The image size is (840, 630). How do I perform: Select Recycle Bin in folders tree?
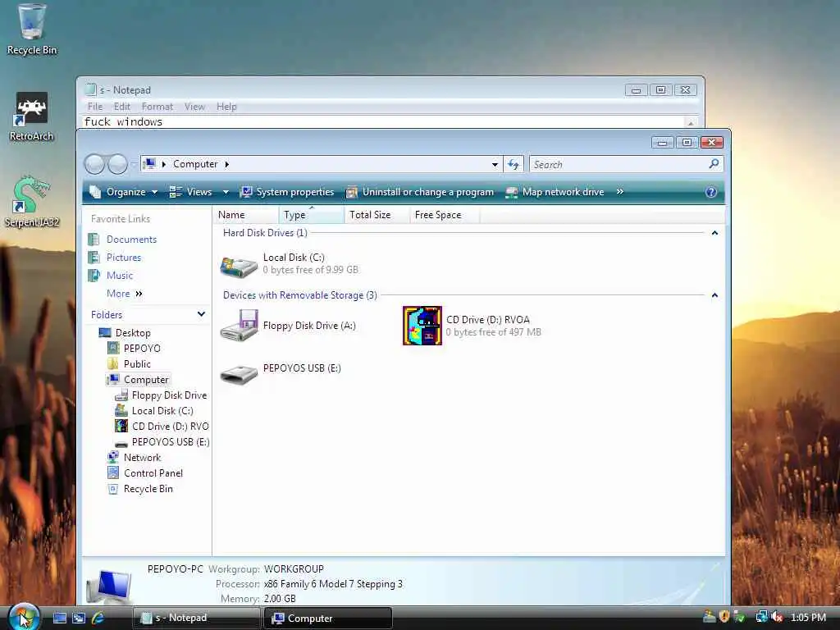click(x=148, y=489)
